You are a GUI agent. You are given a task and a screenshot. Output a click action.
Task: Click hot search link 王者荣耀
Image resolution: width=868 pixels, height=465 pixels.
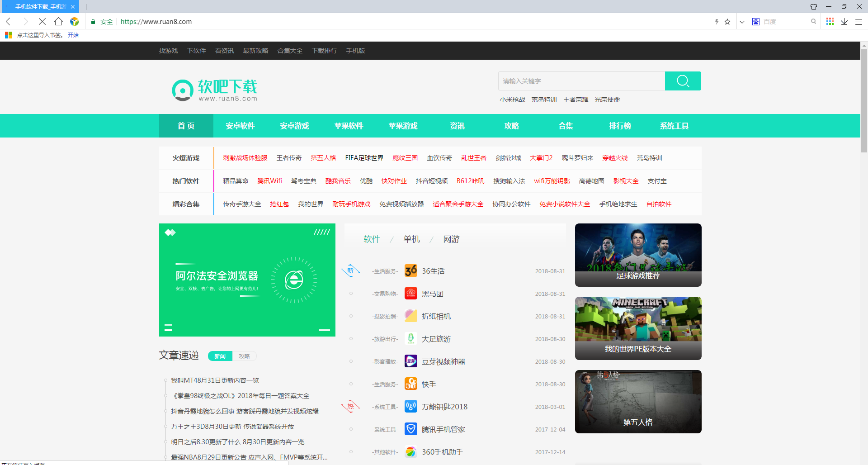[x=576, y=100]
